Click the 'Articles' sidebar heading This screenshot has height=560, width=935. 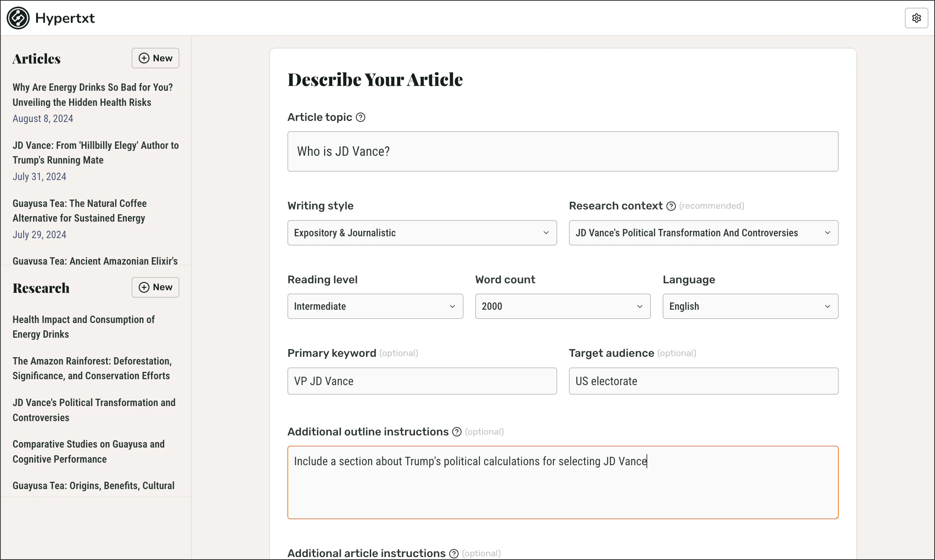click(36, 59)
